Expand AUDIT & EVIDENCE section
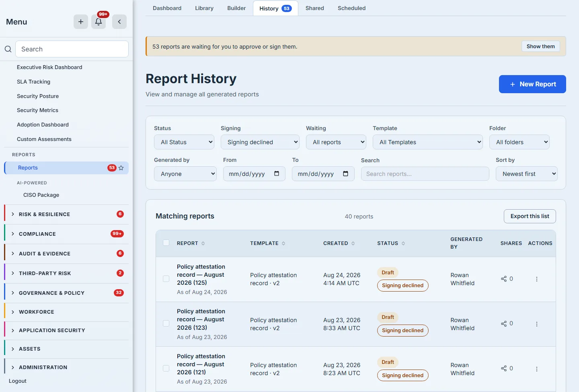Screen dimensions: 579x392 [66, 254]
